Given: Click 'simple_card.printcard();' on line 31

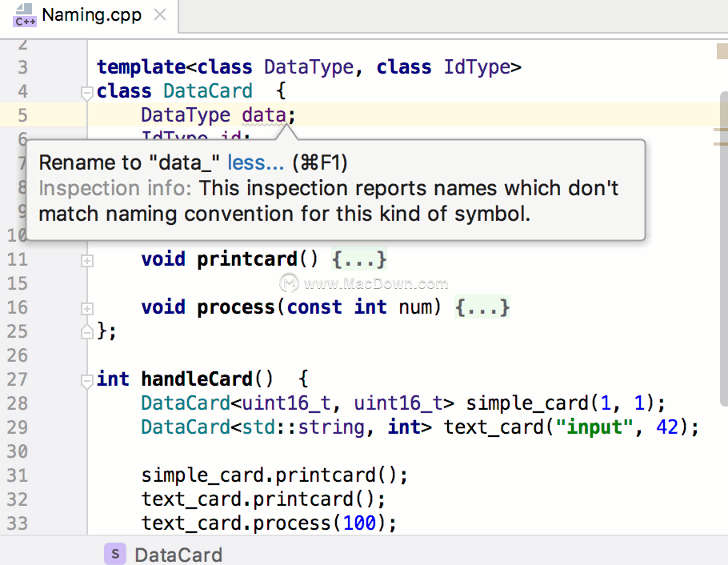Looking at the screenshot, I should coord(274,475).
